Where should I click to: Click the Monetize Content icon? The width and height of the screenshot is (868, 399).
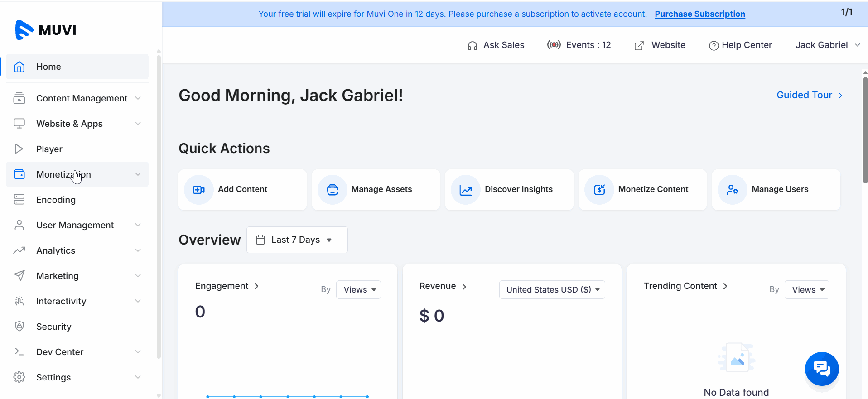(x=599, y=190)
